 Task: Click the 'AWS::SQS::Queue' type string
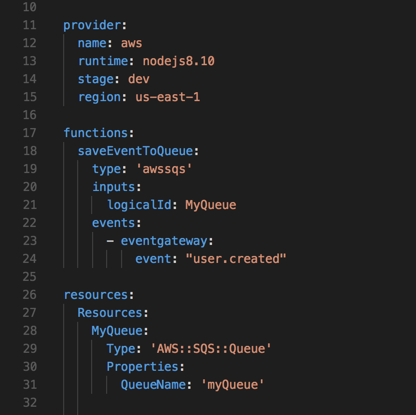click(211, 349)
